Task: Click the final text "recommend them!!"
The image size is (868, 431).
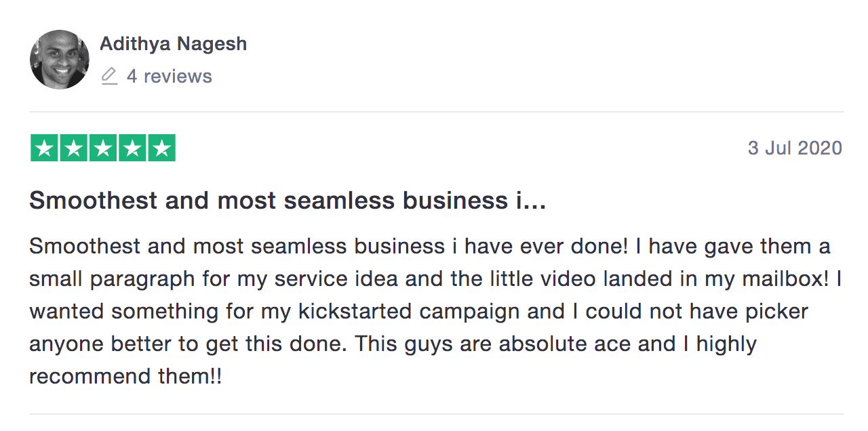Action: pyautogui.click(x=125, y=376)
